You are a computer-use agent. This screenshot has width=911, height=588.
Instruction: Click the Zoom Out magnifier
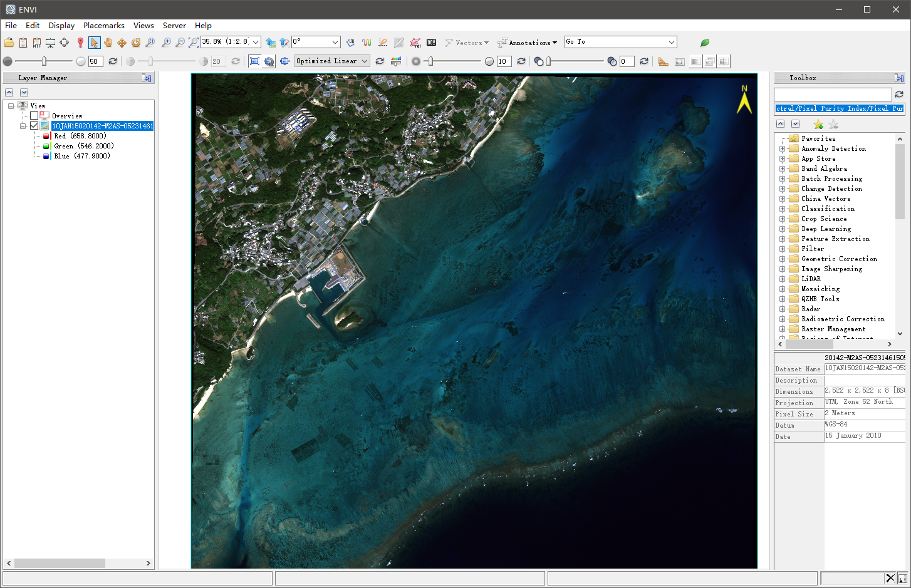[x=180, y=43]
